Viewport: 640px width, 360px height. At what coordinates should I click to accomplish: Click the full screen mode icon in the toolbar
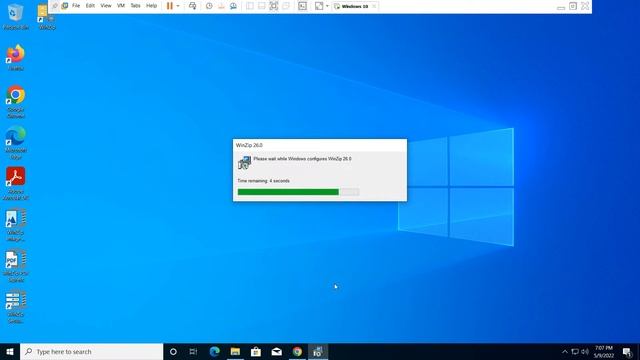[x=273, y=6]
